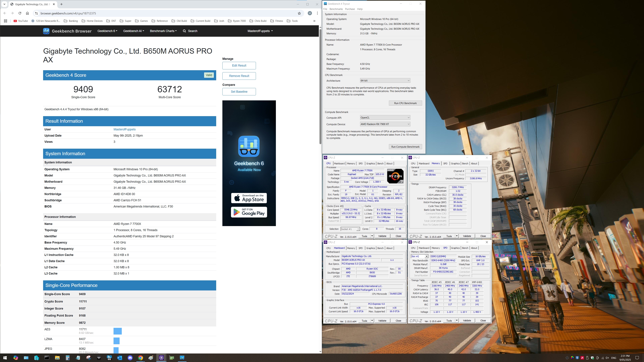
Task: Open the Windows Start menu
Action: [5, 358]
